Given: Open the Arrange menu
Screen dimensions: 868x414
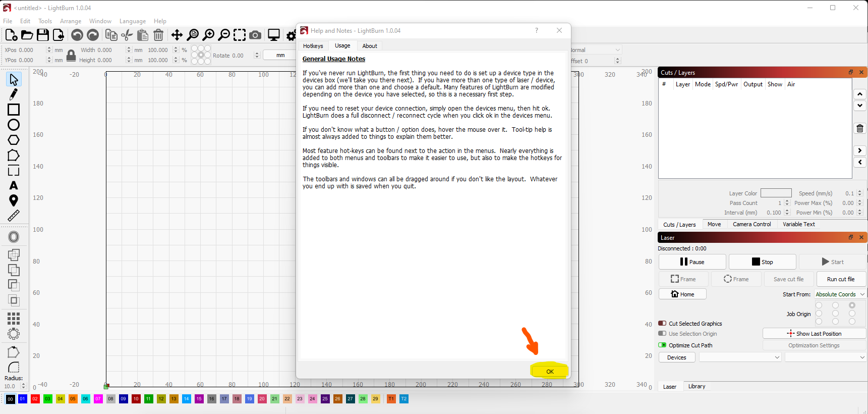Looking at the screenshot, I should [71, 21].
